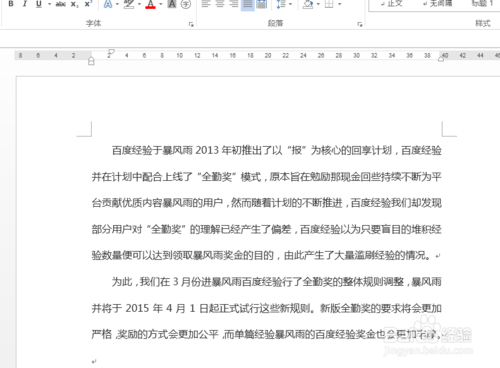Image resolution: width=500 pixels, height=368 pixels.
Task: Open line spacing dropdown arrow
Action: tap(290, 4)
